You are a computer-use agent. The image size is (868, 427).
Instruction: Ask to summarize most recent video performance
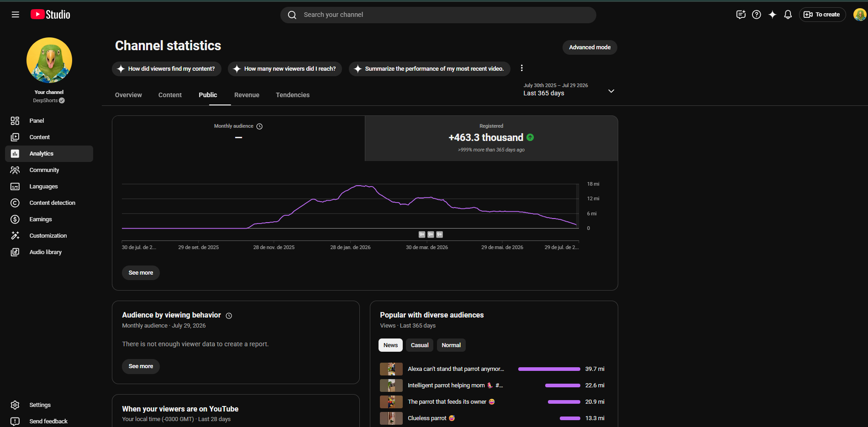[x=430, y=69]
